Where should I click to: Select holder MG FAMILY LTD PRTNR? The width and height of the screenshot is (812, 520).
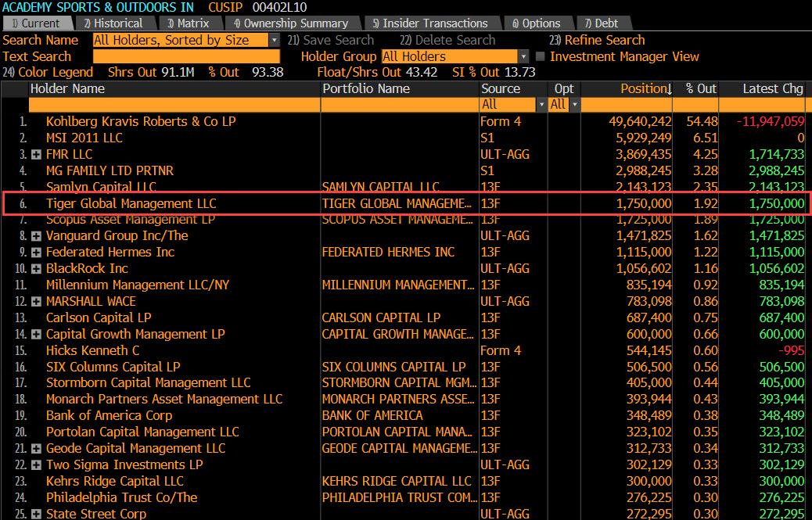[110, 170]
